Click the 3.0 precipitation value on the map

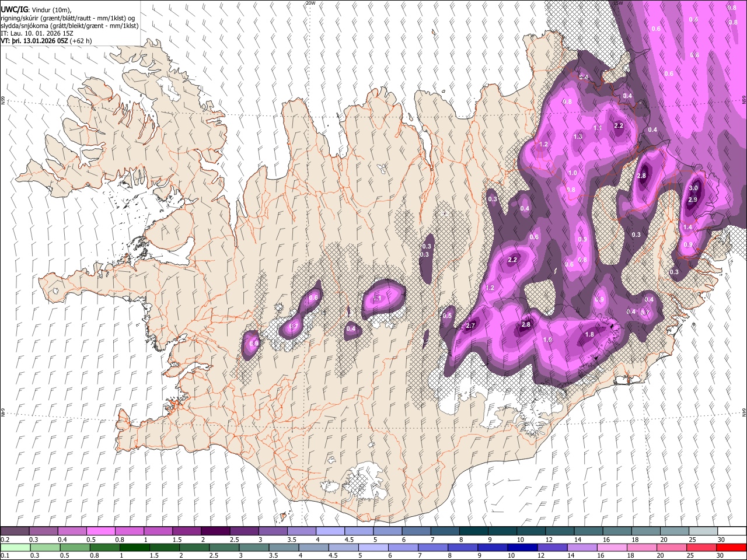click(693, 188)
